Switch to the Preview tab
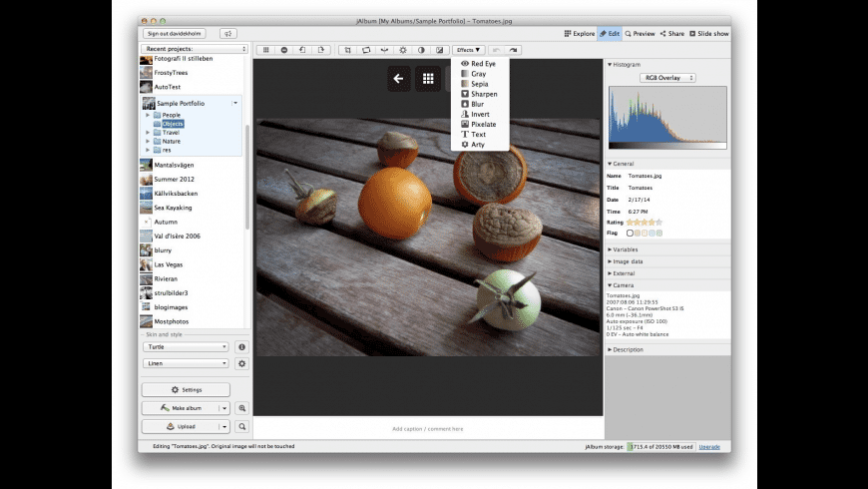Screen dimensions: 868x489 [639, 33]
